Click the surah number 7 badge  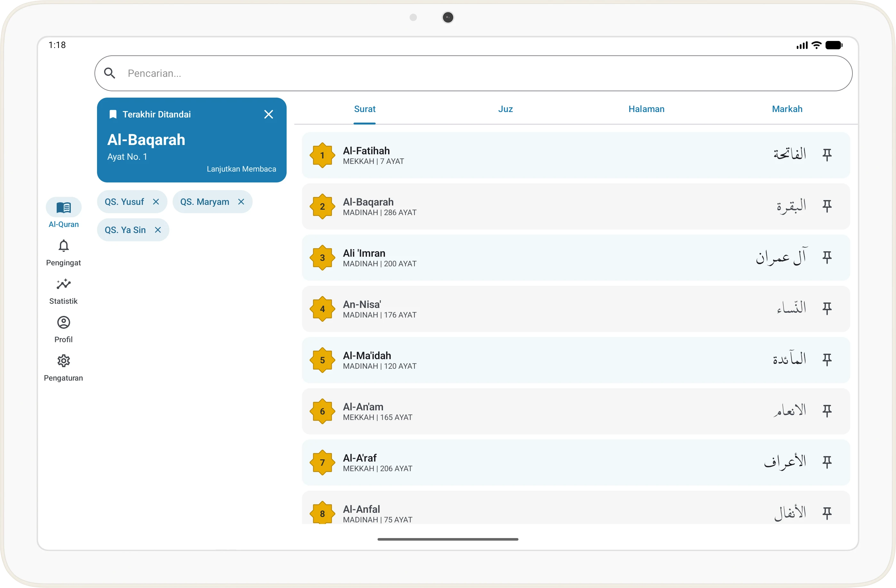[x=322, y=462]
